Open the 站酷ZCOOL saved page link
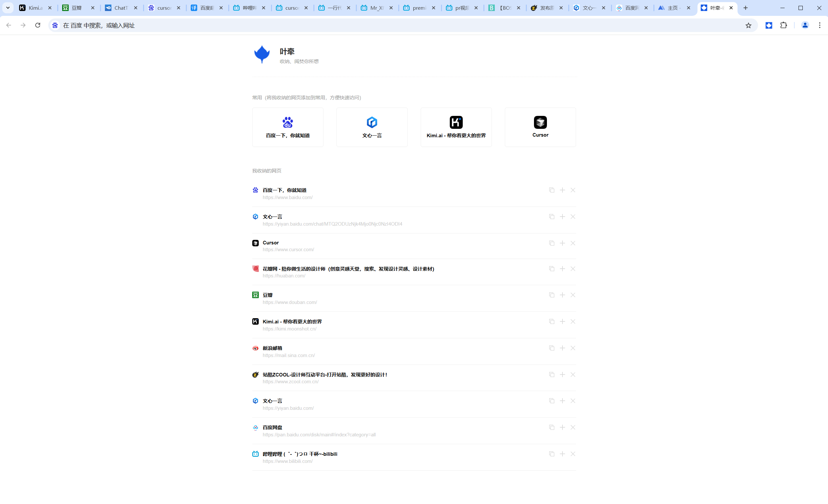 pyautogui.click(x=324, y=375)
